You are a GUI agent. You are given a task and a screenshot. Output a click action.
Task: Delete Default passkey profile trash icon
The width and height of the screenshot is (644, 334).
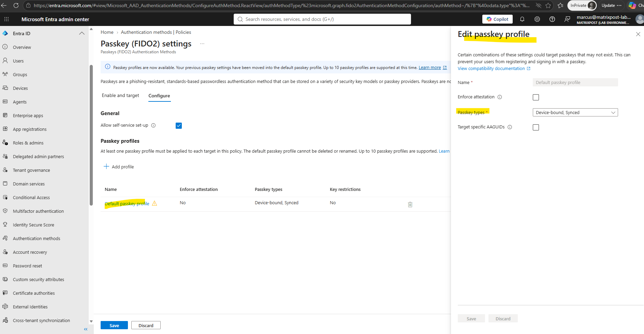pos(410,204)
